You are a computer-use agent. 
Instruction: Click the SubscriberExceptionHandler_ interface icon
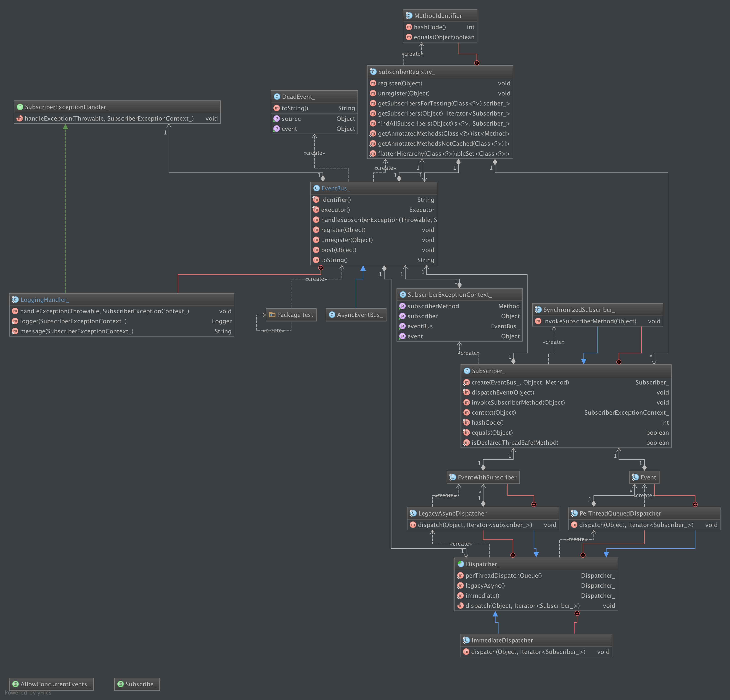20,107
